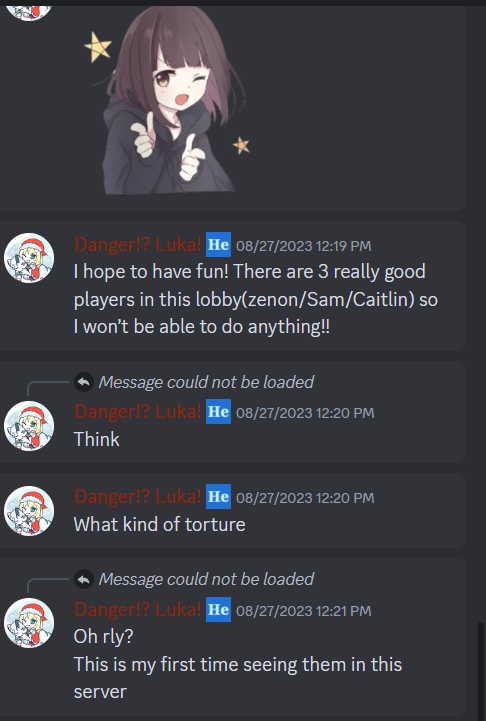Open Luka's avatar beside the "Think" message
The image size is (486, 721).
coord(29,426)
